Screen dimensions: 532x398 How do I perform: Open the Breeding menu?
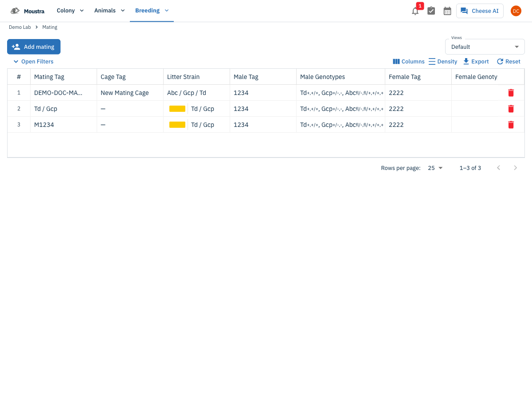[152, 11]
